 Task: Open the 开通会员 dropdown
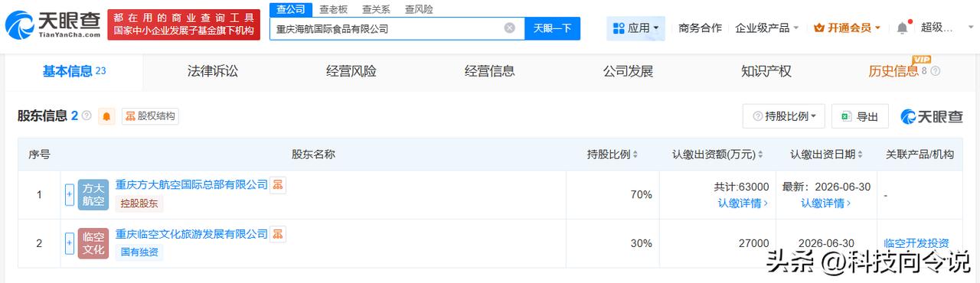point(848,28)
